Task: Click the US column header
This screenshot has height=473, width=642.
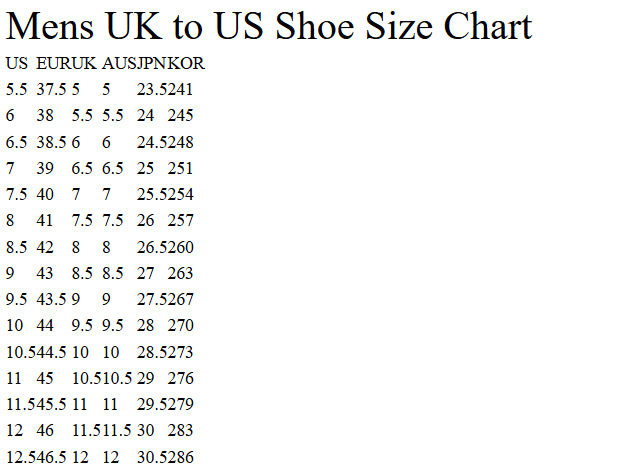Action: [x=17, y=64]
